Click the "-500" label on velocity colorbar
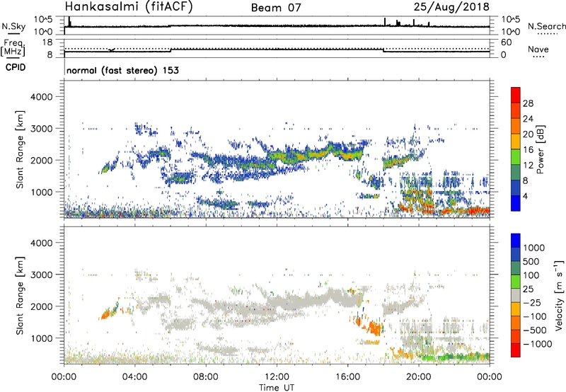 (535, 330)
